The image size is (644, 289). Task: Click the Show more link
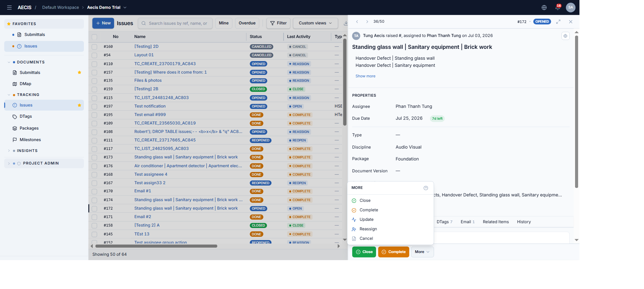[x=365, y=76]
